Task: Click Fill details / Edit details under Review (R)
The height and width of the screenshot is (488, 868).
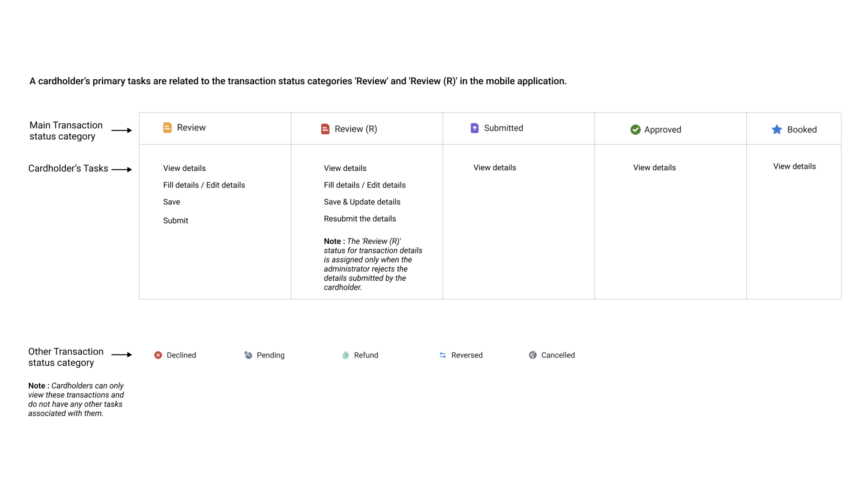Action: [364, 185]
